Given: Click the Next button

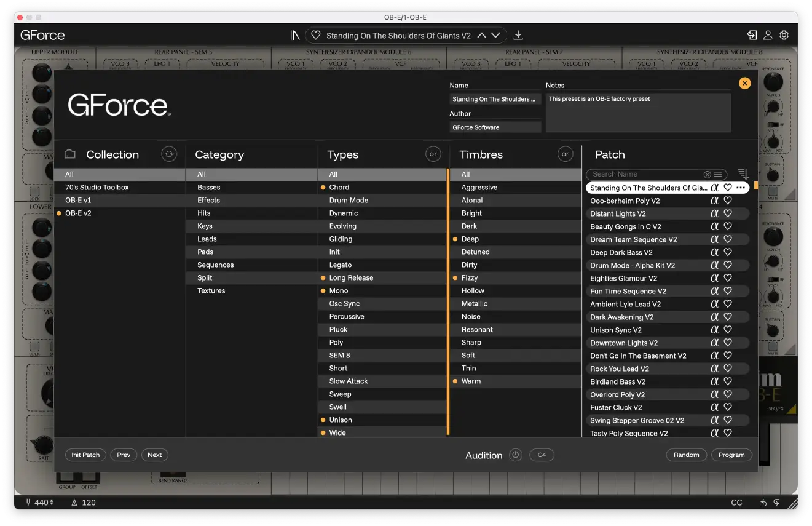Looking at the screenshot, I should tap(155, 455).
